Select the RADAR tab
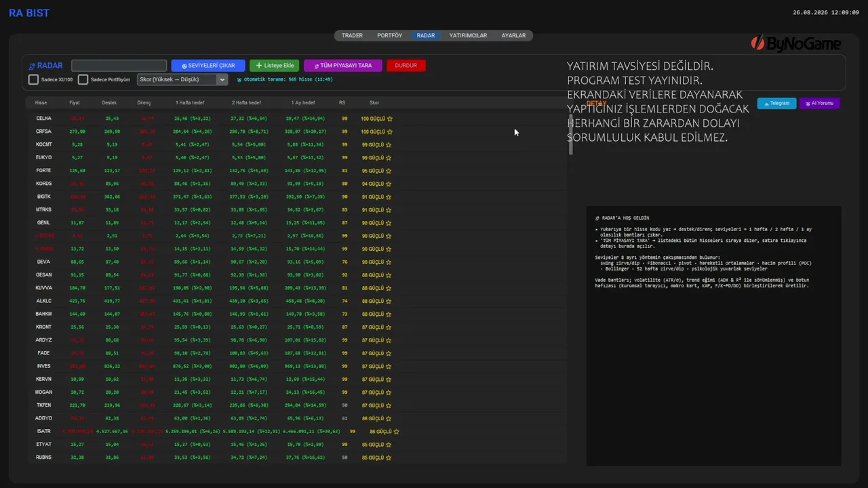Image resolution: width=868 pixels, height=488 pixels. (426, 35)
